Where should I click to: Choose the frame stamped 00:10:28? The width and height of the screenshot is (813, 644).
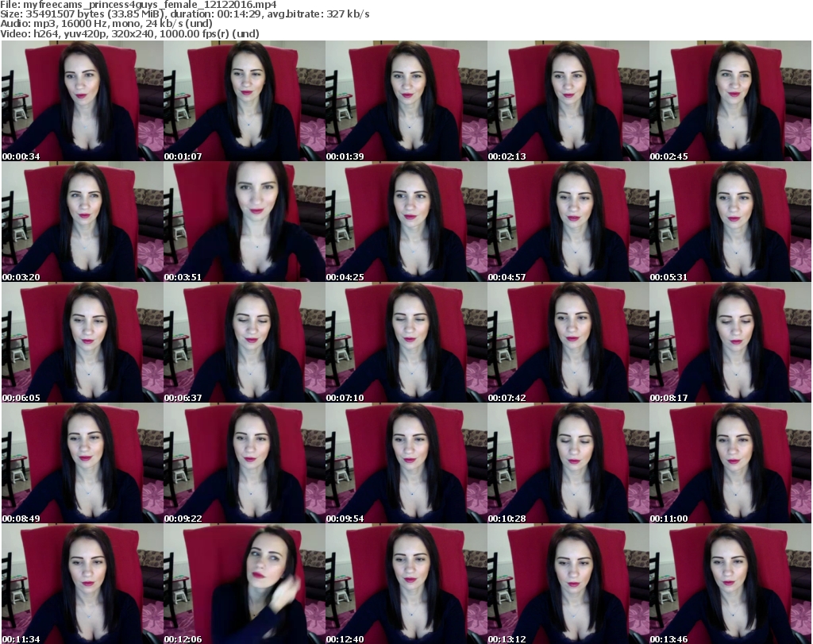pyautogui.click(x=568, y=463)
